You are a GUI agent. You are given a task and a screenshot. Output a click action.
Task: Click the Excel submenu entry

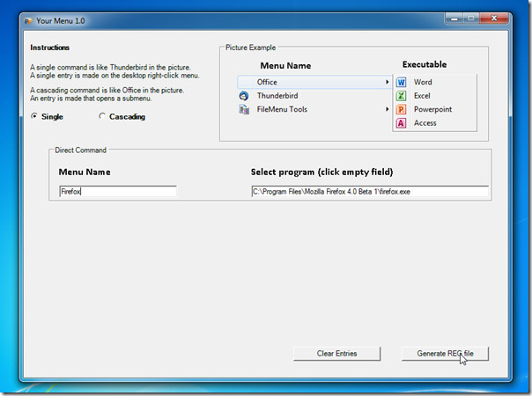point(422,96)
